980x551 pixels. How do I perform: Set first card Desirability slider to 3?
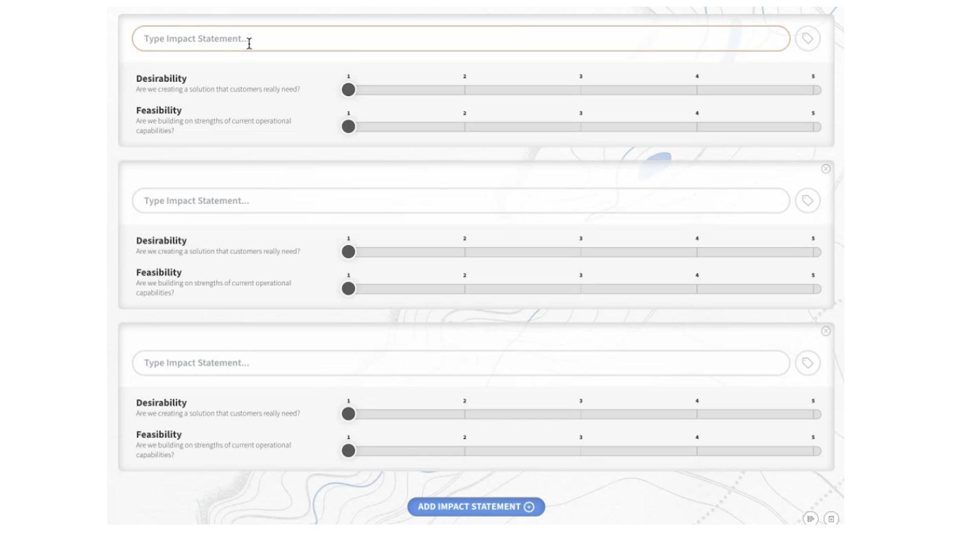pyautogui.click(x=580, y=90)
